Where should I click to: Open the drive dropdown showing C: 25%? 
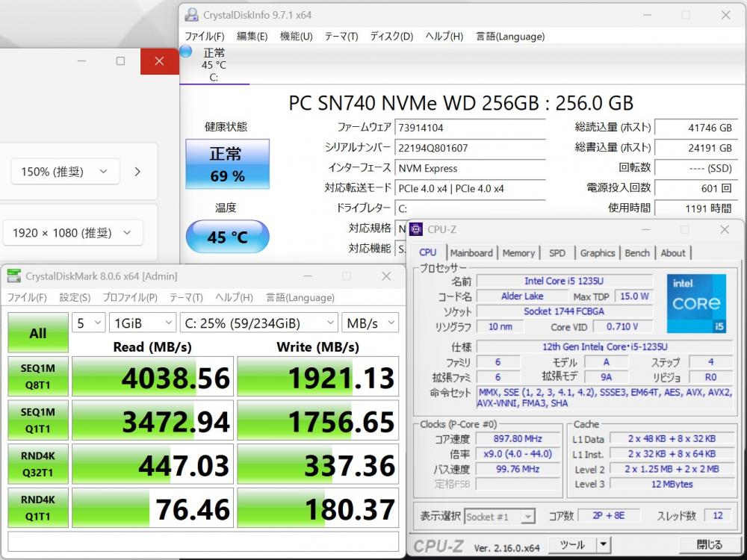(x=258, y=323)
